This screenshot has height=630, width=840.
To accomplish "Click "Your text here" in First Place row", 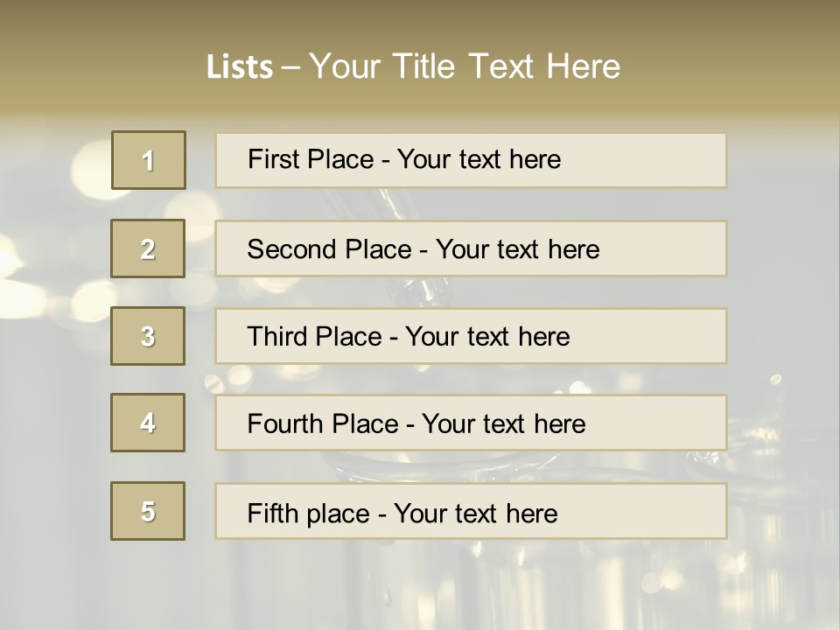I will click(x=479, y=159).
